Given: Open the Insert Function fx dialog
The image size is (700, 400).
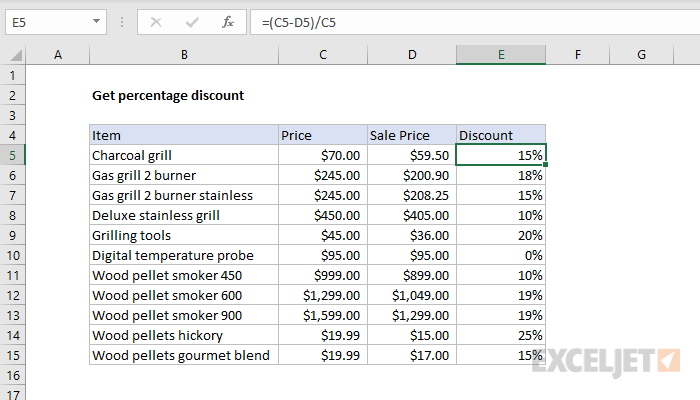Looking at the screenshot, I should click(x=227, y=21).
